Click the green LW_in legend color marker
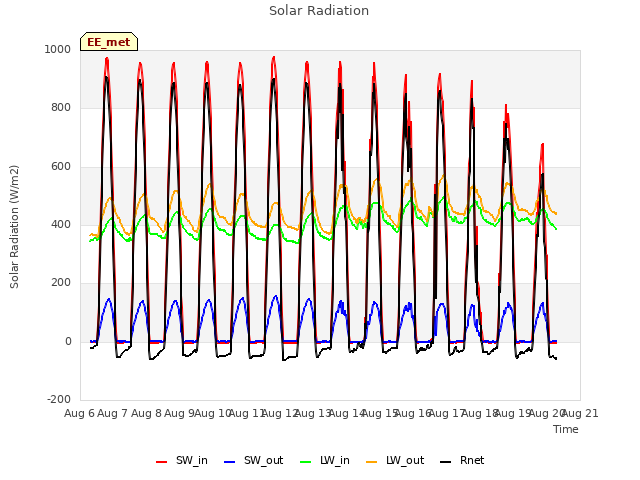Image resolution: width=640 pixels, height=480 pixels. (x=306, y=462)
